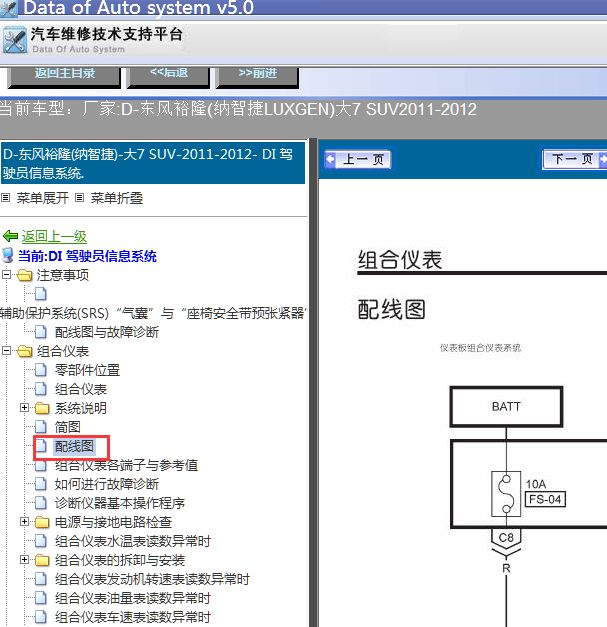Click the document icon beside 如何进行故障诊断
Viewport: 607px width, 627px height.
click(41, 484)
